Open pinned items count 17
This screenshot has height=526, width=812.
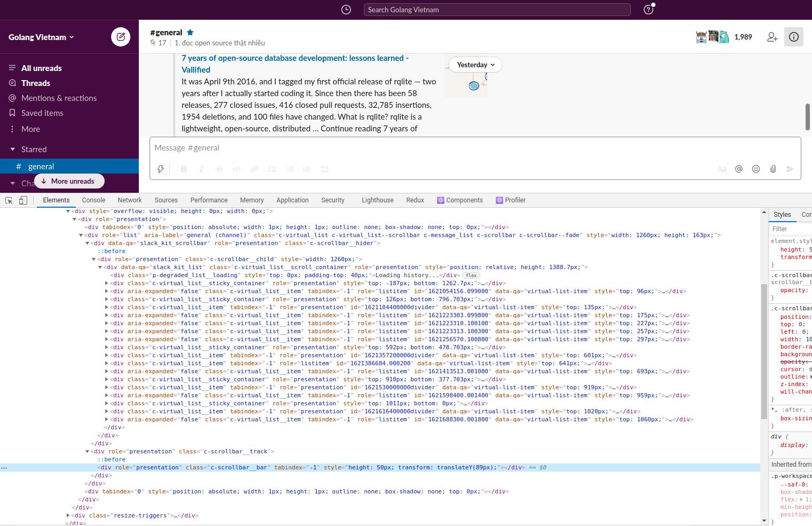[x=158, y=43]
